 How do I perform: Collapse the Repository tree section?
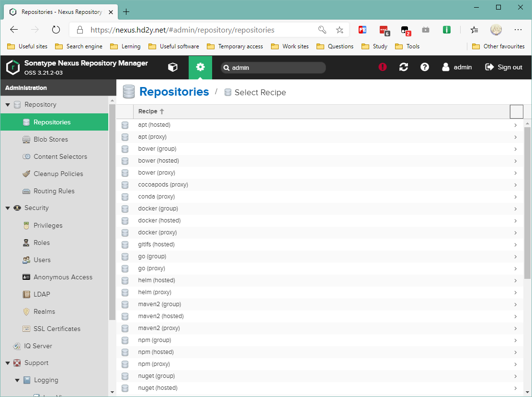[8, 105]
